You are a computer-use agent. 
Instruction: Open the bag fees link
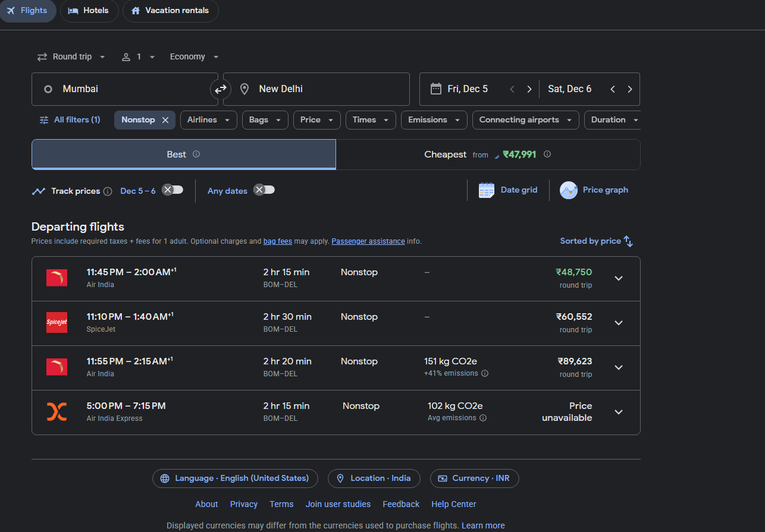pyautogui.click(x=278, y=241)
